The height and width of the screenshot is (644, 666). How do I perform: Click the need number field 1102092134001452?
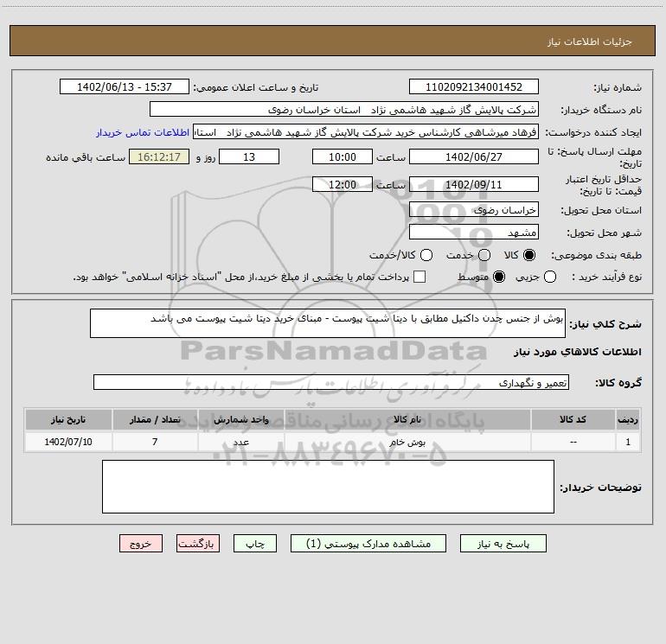point(474,86)
